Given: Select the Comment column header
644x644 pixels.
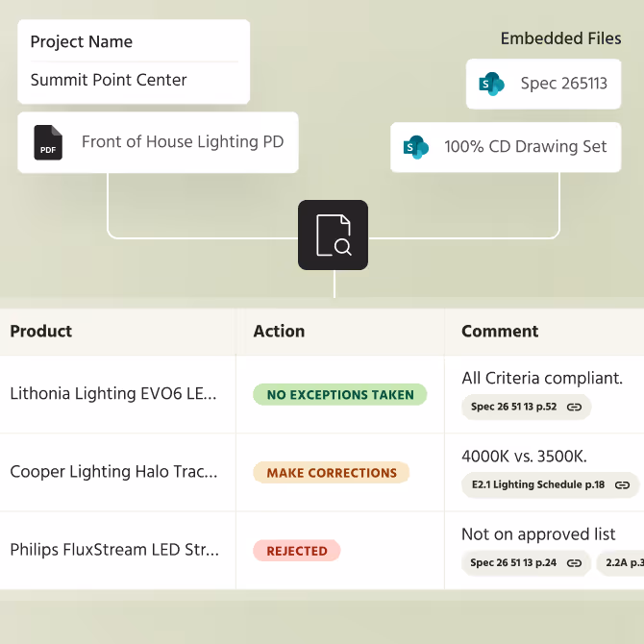Looking at the screenshot, I should coord(545,332).
